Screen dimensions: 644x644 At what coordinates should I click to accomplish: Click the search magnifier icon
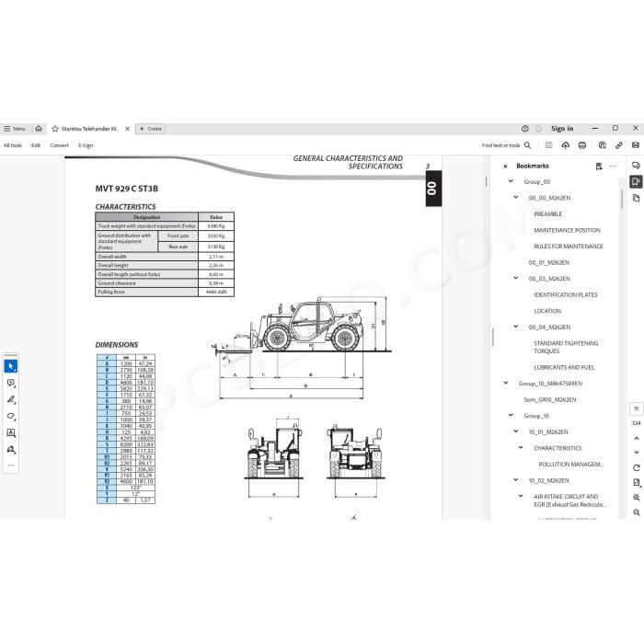(x=528, y=145)
